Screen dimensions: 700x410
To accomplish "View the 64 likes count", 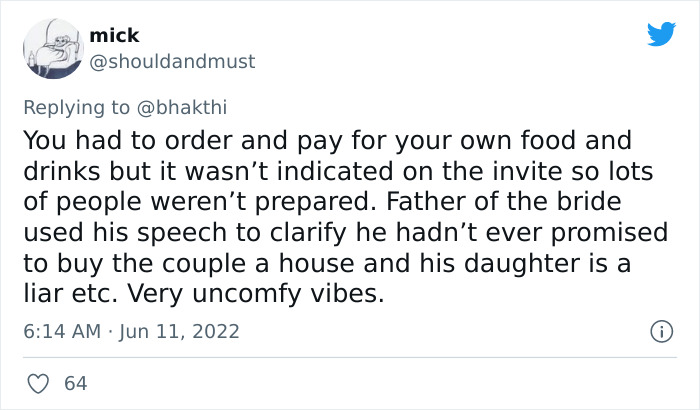I will [x=75, y=384].
